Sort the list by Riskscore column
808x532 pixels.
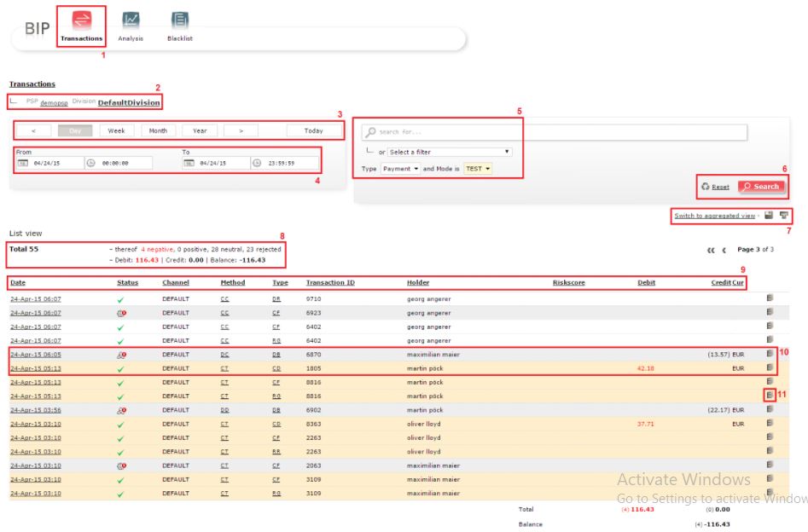pyautogui.click(x=569, y=282)
